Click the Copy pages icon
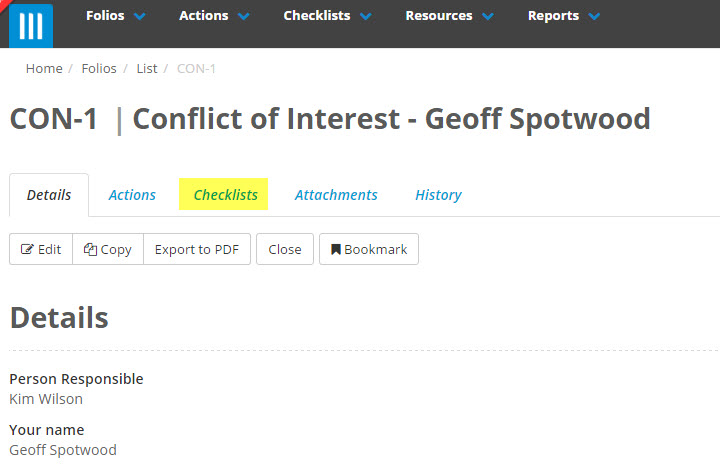Image resolution: width=720 pixels, height=468 pixels. pyautogui.click(x=90, y=250)
